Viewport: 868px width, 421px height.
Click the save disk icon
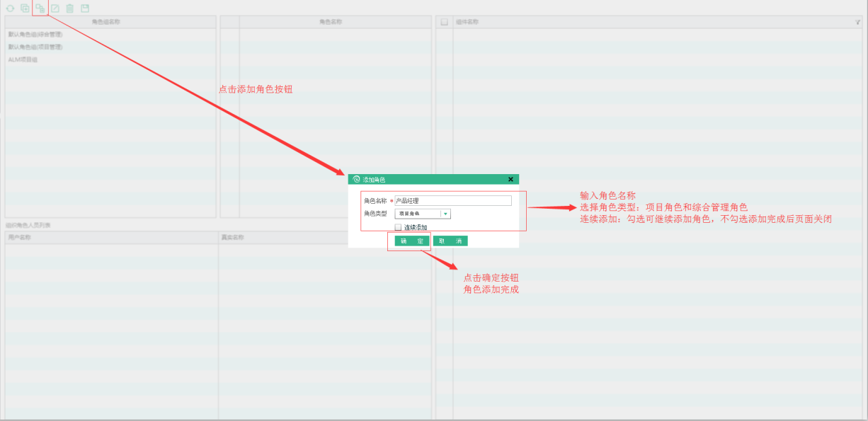coord(85,8)
